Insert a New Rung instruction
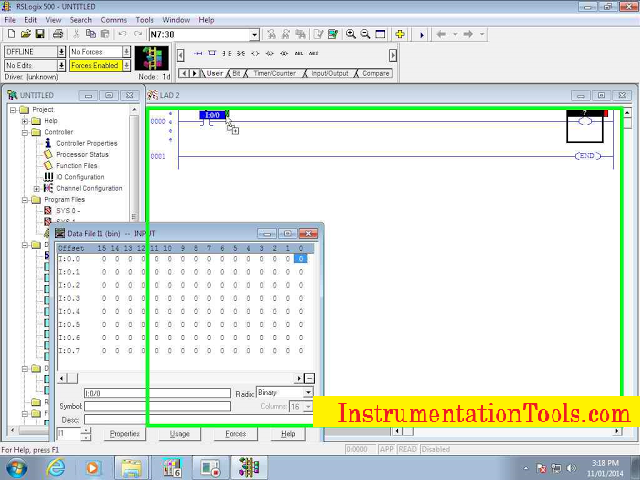The image size is (640, 480). (x=198, y=53)
